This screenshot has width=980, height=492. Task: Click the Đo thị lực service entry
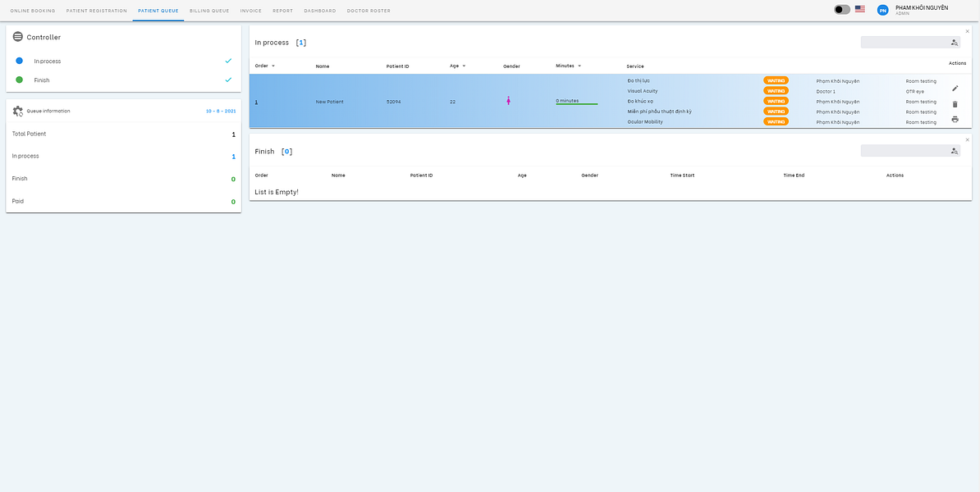click(x=639, y=80)
